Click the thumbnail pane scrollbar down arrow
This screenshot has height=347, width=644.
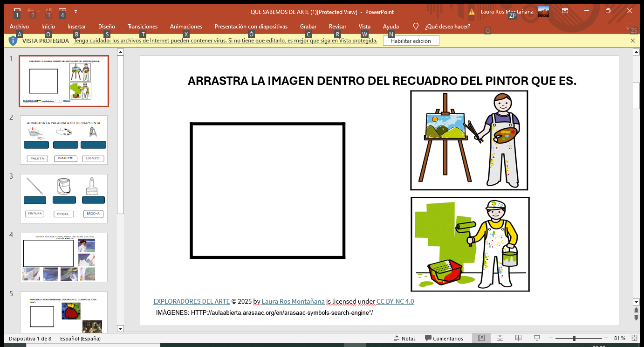click(x=120, y=328)
